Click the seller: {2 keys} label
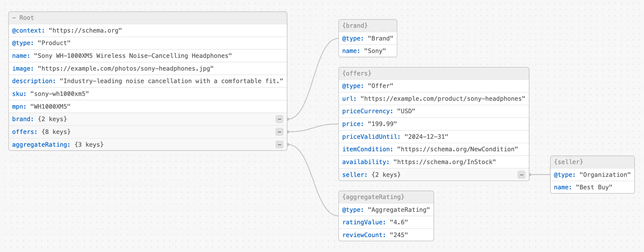Viewport: 644px width, 252px height. [371, 175]
